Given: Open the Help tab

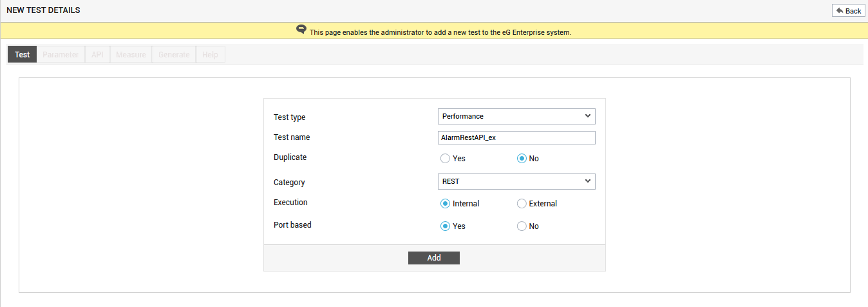Looking at the screenshot, I should (210, 55).
